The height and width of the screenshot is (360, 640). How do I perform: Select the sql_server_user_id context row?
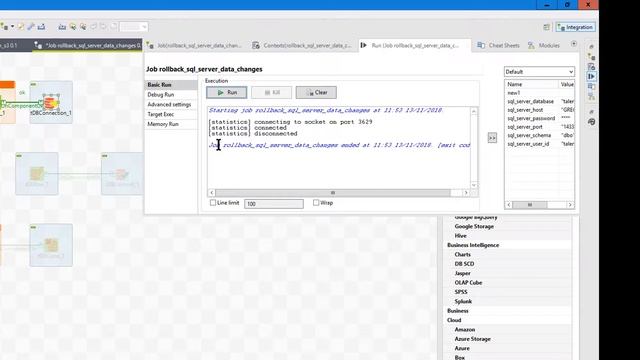tap(539, 144)
